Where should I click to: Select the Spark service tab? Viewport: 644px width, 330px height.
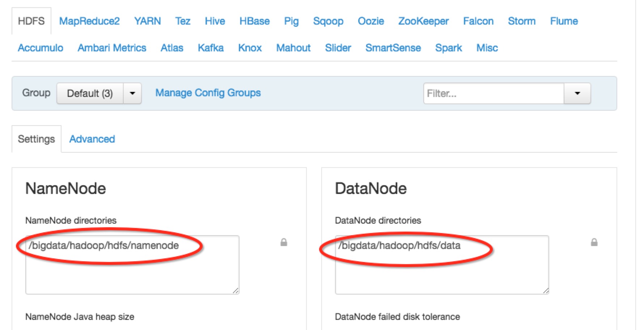448,48
